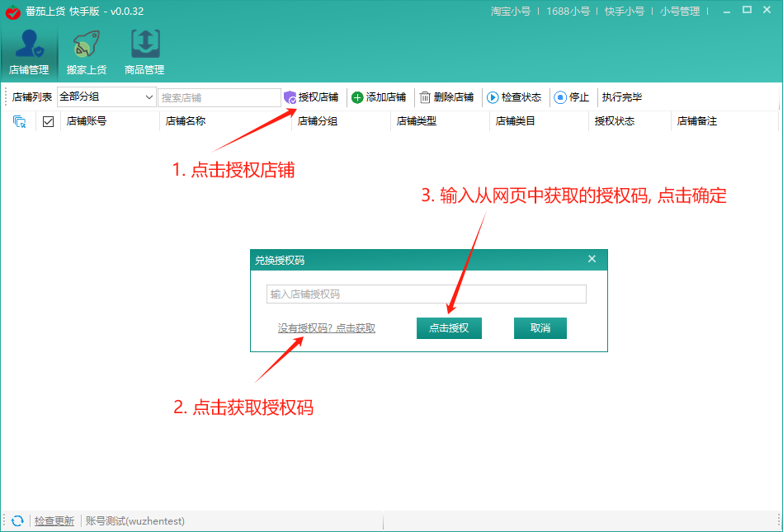This screenshot has width=783, height=532.
Task: Open the 搬家上货 product upload module
Action: (87, 50)
